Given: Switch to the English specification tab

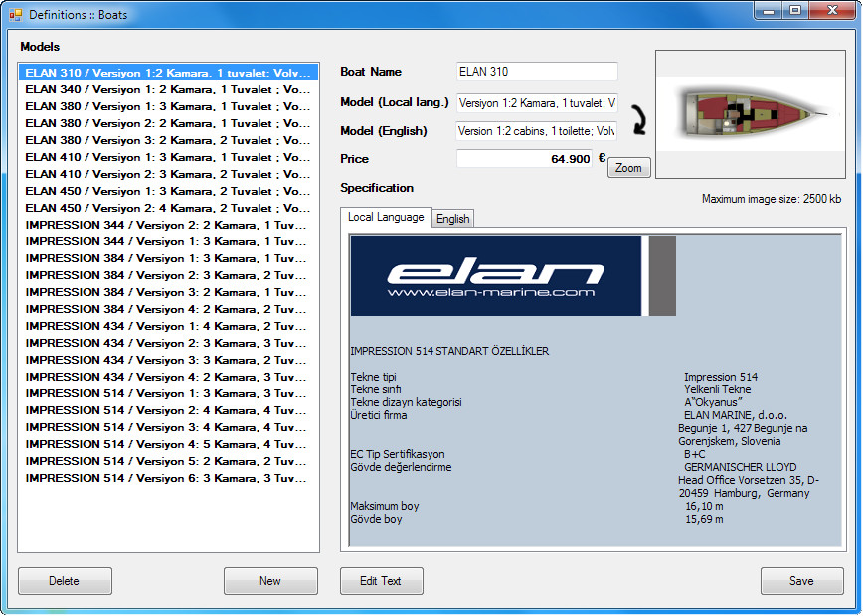Looking at the screenshot, I should (x=453, y=219).
